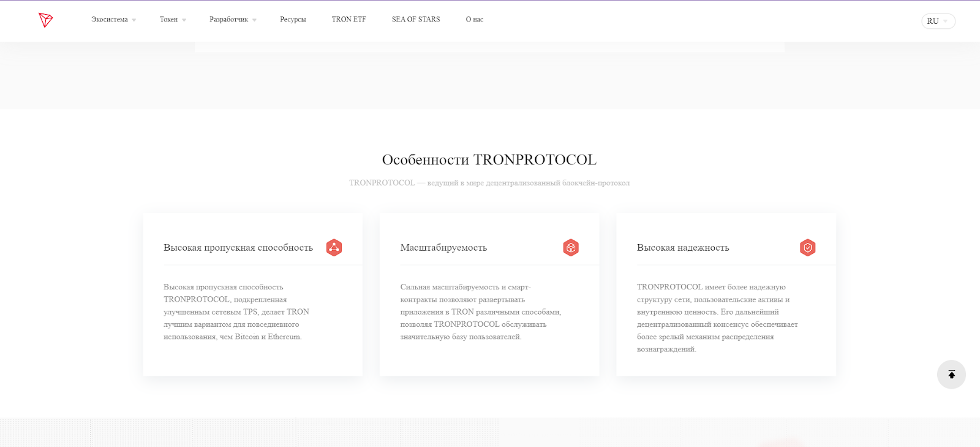980x447 pixels.
Task: Expand the Экосистема dropdown arrow
Action: coord(134,20)
